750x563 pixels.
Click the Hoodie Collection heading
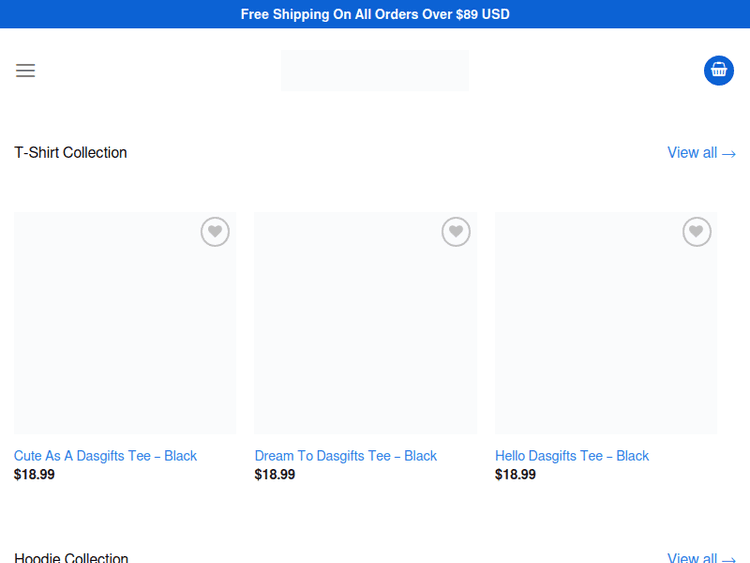[71, 557]
